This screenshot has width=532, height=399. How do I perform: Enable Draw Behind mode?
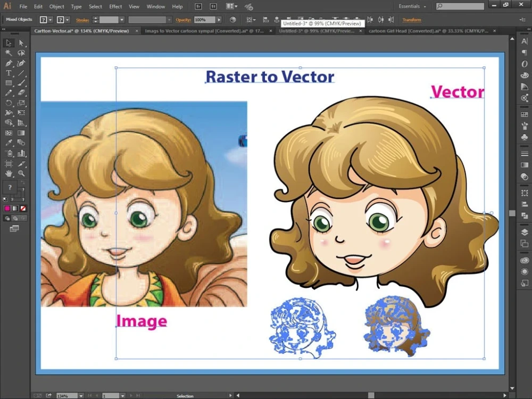pyautogui.click(x=15, y=218)
